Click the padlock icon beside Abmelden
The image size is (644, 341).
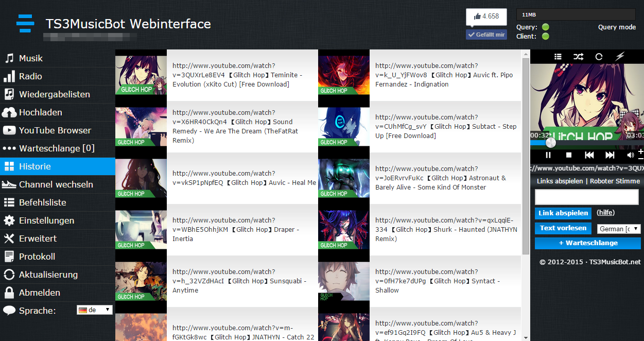pos(9,293)
